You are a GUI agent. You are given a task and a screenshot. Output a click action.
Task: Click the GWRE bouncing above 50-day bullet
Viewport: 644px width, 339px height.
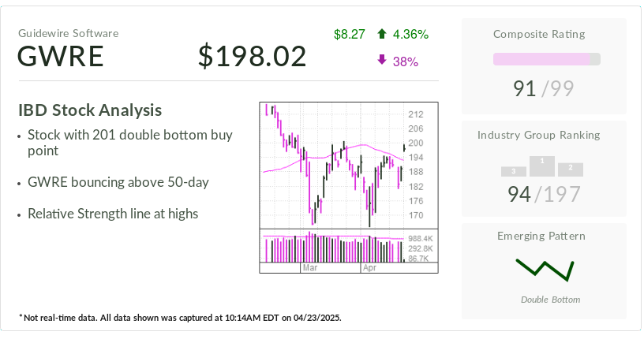[118, 182]
